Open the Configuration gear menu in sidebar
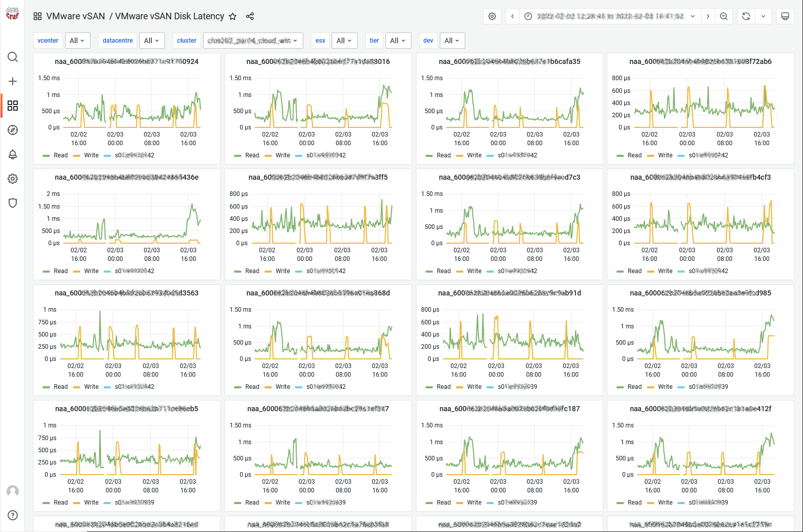 coord(13,179)
